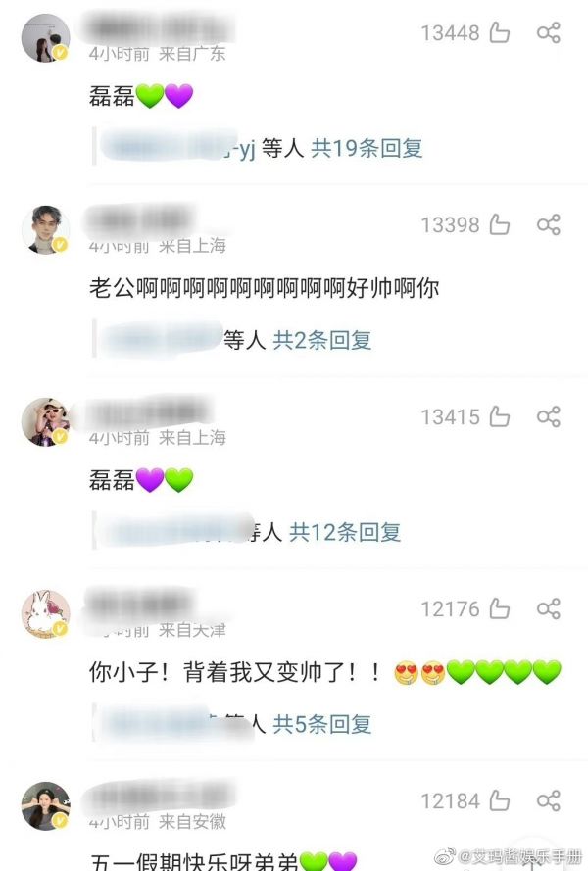
Task: Expand the 共12条回复 replies
Action: pyautogui.click(x=345, y=532)
